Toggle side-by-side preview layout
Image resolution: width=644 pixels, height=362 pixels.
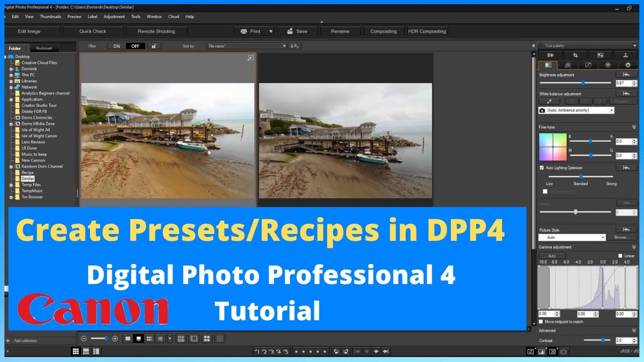point(96,351)
